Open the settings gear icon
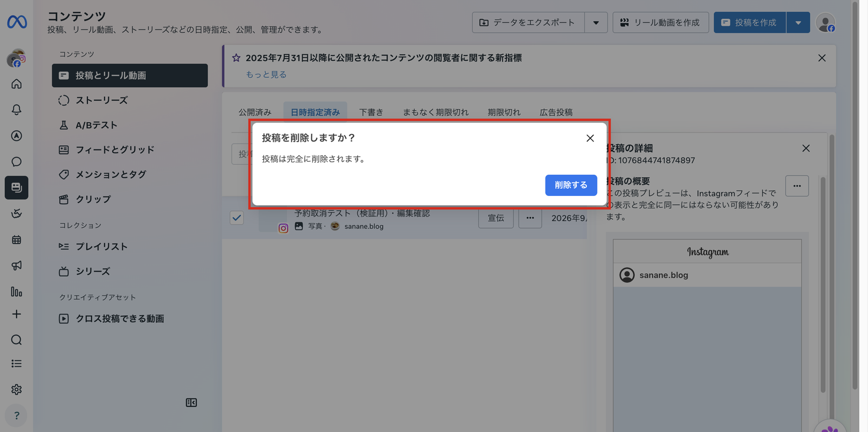 [x=17, y=390]
